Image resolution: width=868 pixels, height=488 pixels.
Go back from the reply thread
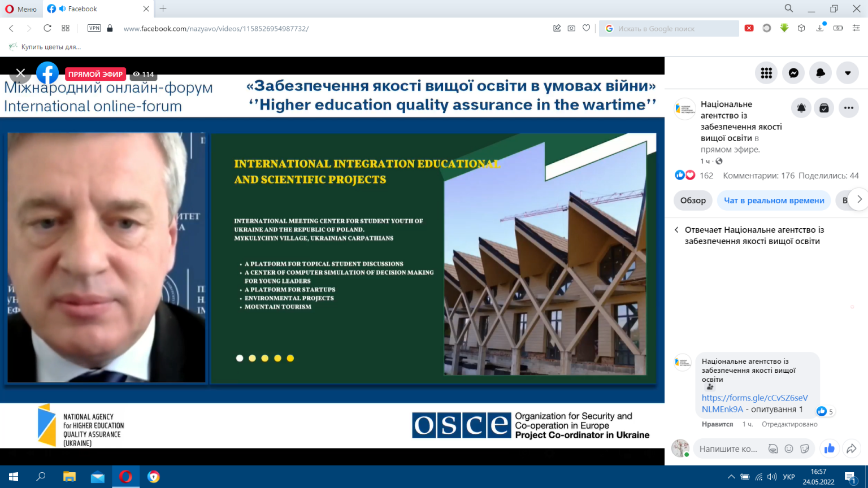click(676, 230)
